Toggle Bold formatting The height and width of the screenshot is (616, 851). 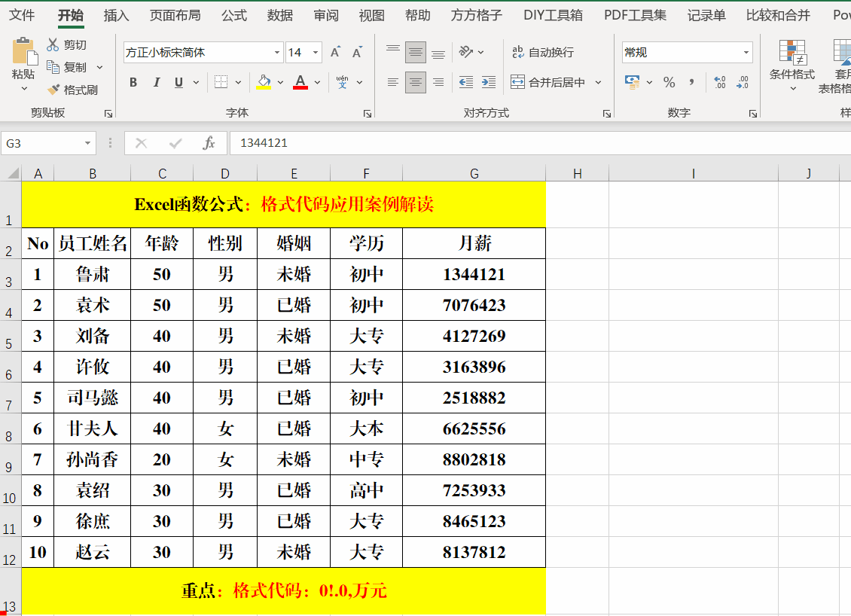133,82
